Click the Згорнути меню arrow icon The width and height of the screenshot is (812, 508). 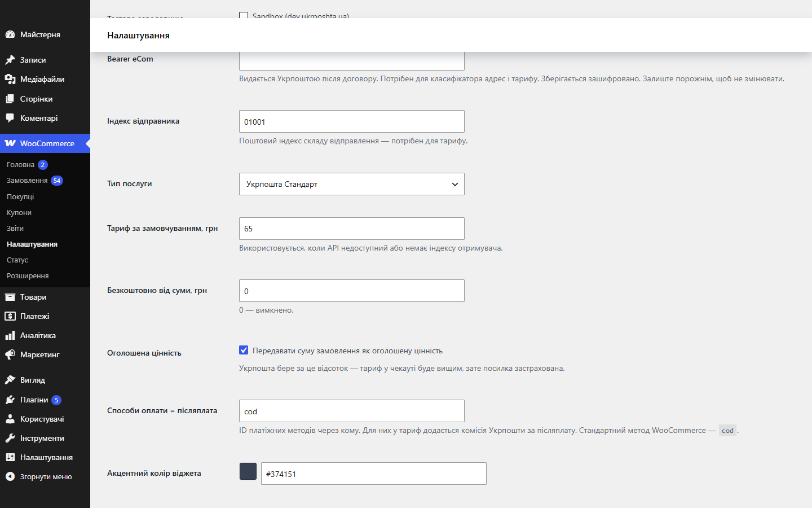[x=10, y=476]
